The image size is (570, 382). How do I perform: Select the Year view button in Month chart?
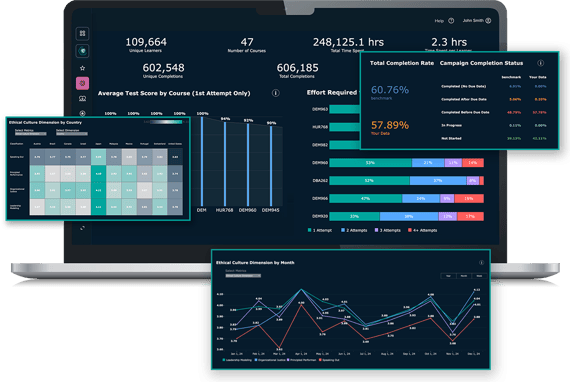[x=448, y=276]
